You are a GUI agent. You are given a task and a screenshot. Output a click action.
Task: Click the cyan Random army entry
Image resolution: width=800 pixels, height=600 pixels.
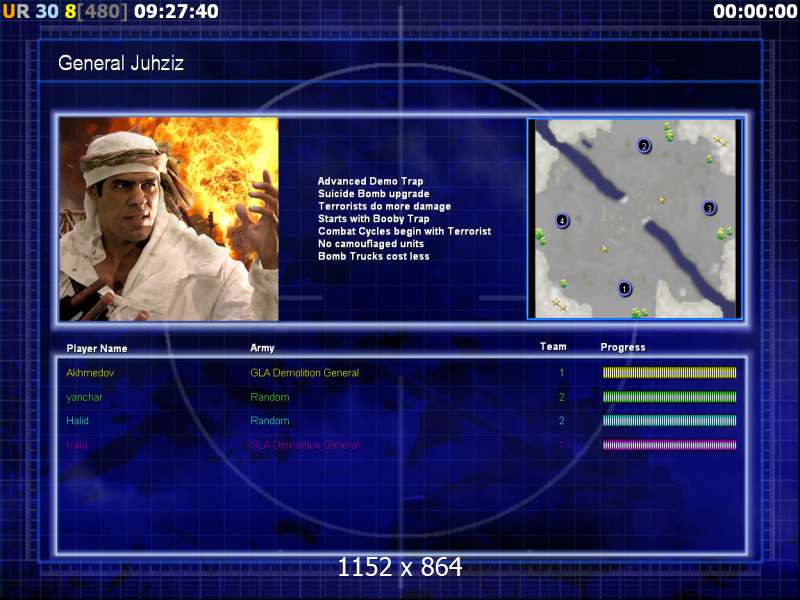[270, 421]
